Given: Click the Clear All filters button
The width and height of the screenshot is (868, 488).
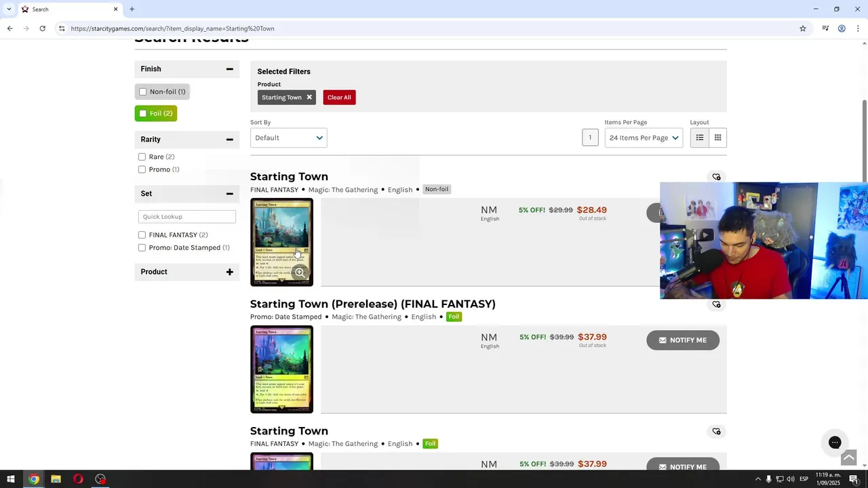Looking at the screenshot, I should [339, 97].
